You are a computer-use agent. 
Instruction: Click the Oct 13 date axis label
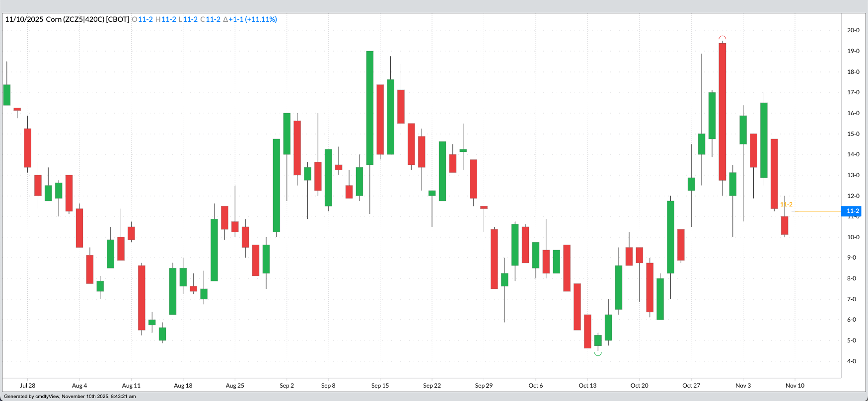[587, 386]
